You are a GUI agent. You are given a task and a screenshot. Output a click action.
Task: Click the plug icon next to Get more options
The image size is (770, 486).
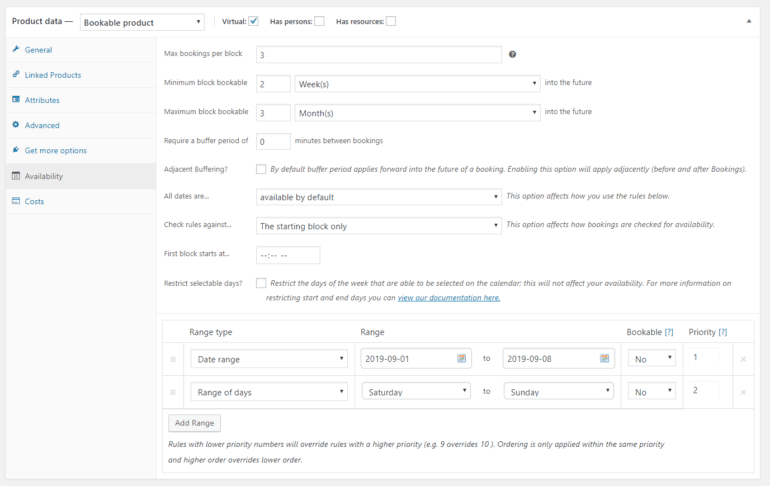(16, 150)
